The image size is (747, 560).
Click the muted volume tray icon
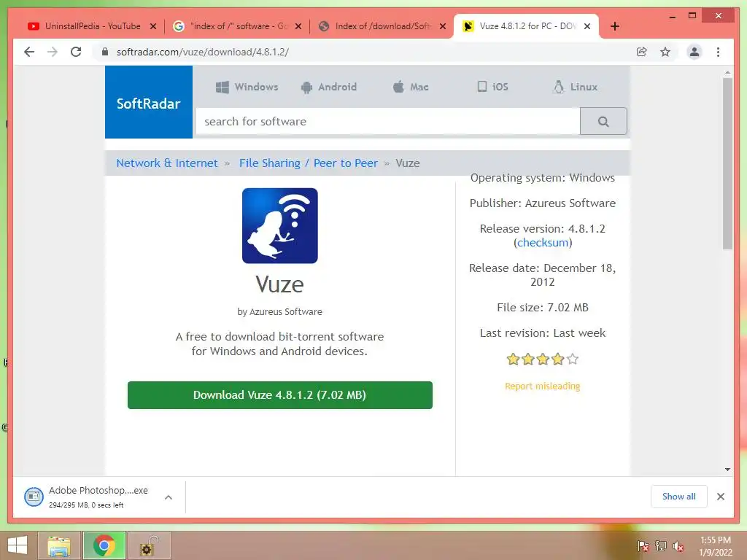point(678,546)
